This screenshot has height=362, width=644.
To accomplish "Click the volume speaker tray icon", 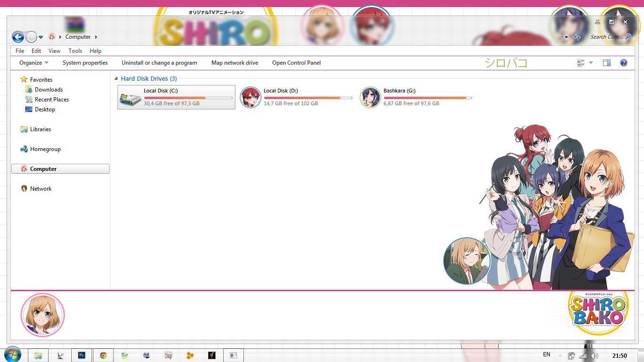I will click(x=594, y=356).
